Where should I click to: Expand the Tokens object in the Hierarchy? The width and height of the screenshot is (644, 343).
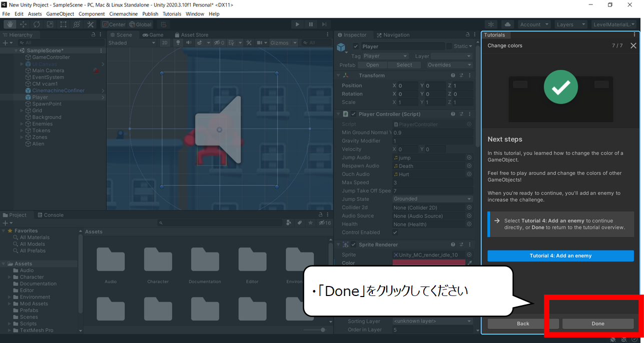pyautogui.click(x=22, y=130)
